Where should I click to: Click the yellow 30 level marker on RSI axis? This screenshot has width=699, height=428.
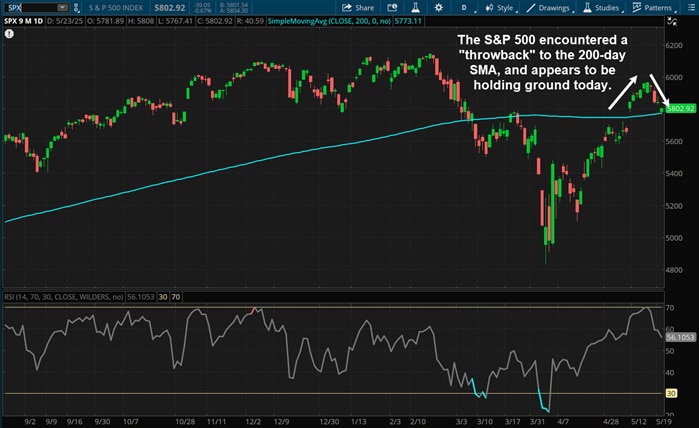click(x=671, y=393)
